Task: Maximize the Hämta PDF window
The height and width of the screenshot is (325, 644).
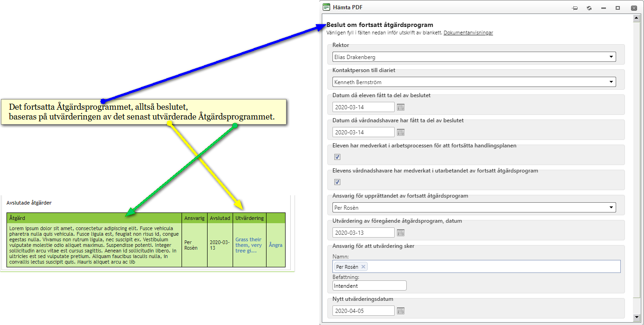Action: click(x=618, y=8)
